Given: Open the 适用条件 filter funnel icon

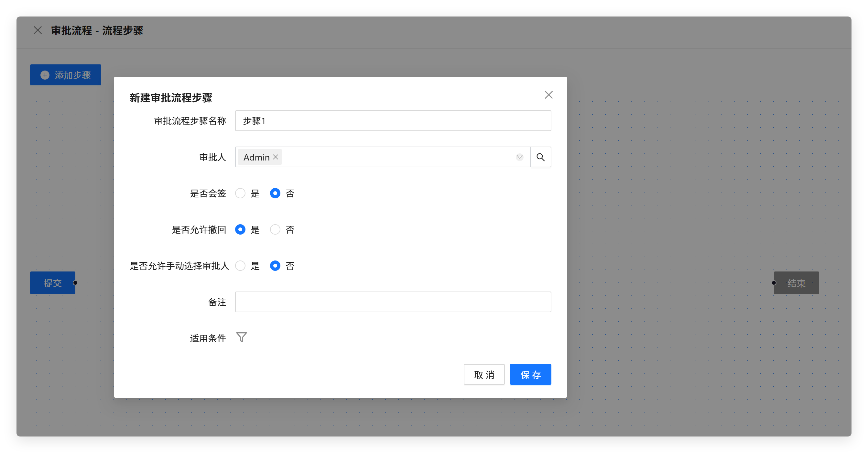Looking at the screenshot, I should pos(241,337).
